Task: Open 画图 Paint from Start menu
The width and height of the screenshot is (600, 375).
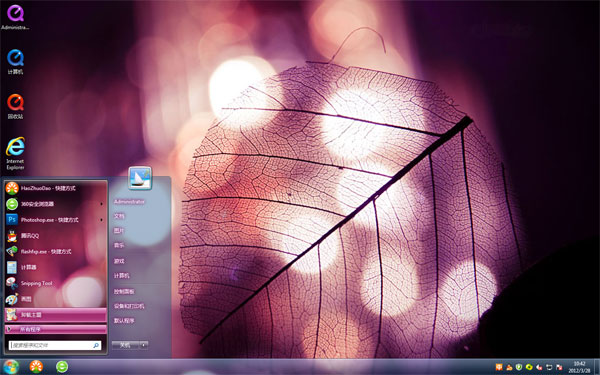Action: pos(55,299)
